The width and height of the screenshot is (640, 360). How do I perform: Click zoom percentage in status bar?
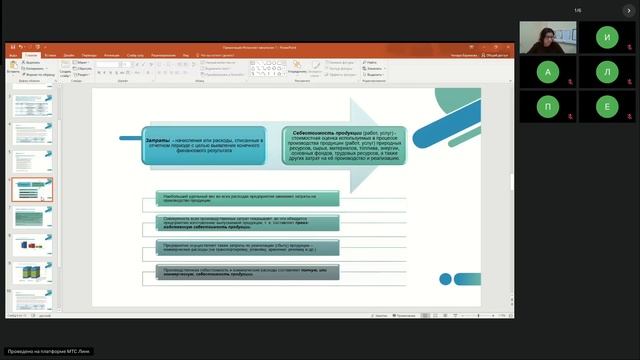pos(502,316)
